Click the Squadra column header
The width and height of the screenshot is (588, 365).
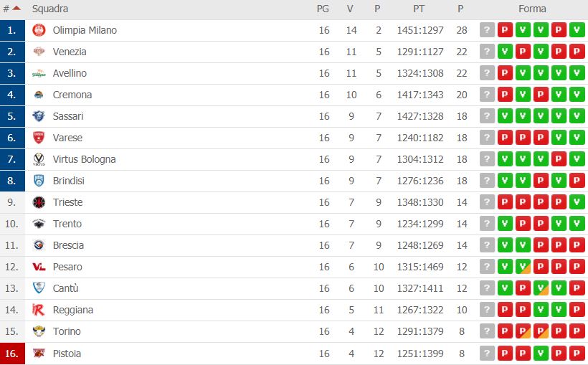click(50, 9)
